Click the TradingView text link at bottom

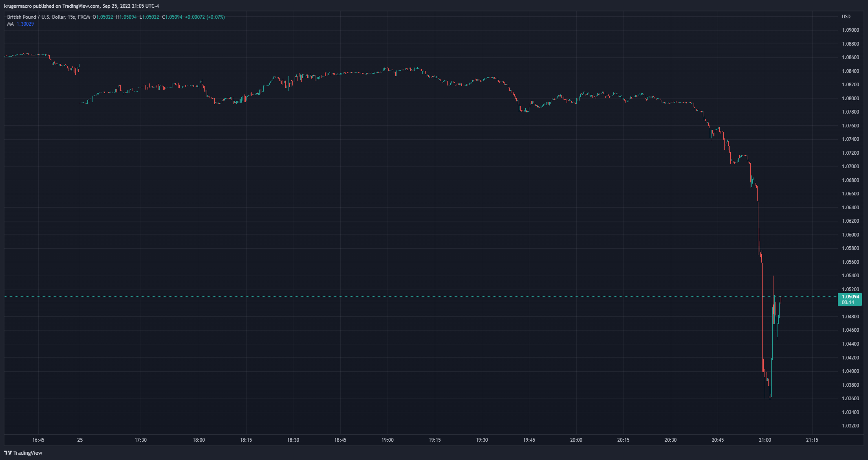click(27, 453)
